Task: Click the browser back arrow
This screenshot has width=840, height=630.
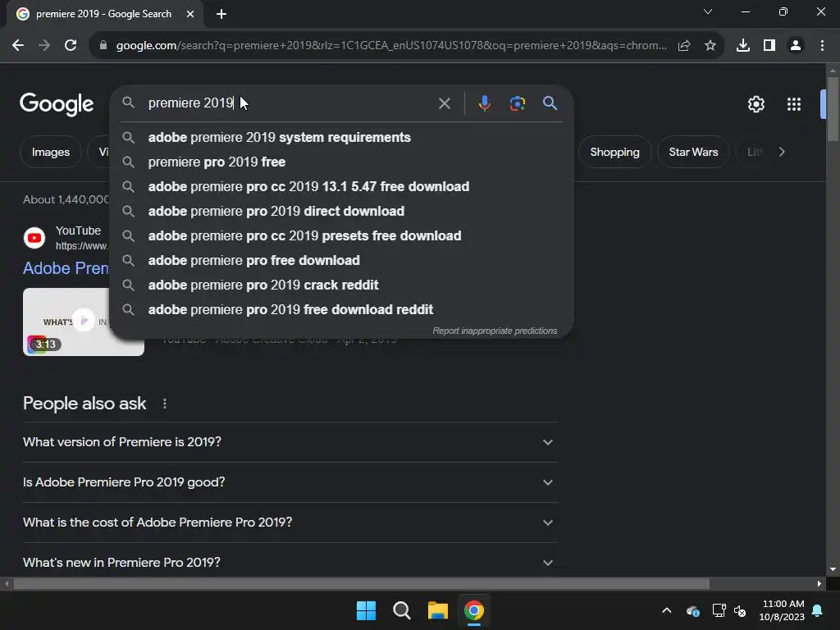Action: [18, 46]
